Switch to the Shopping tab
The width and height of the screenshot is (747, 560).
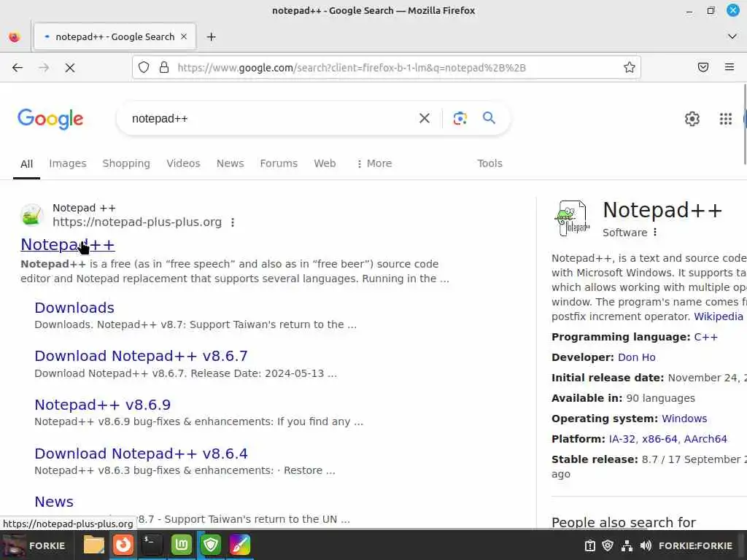[x=126, y=163]
